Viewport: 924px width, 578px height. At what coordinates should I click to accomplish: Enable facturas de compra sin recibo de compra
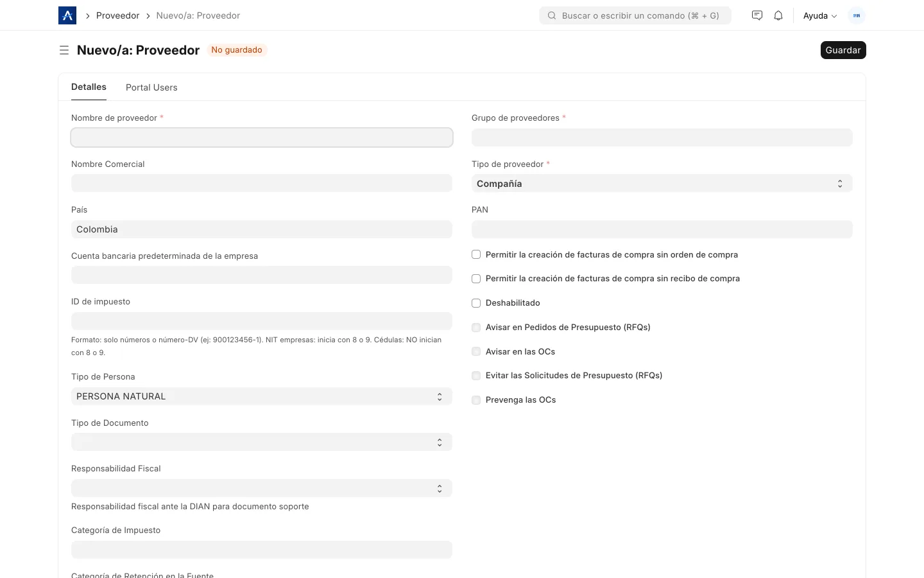coord(476,279)
